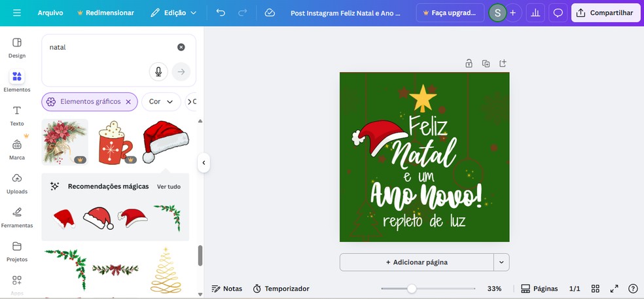Click the duplicate page icon
Viewport: 644px width, 299px height.
pos(486,63)
